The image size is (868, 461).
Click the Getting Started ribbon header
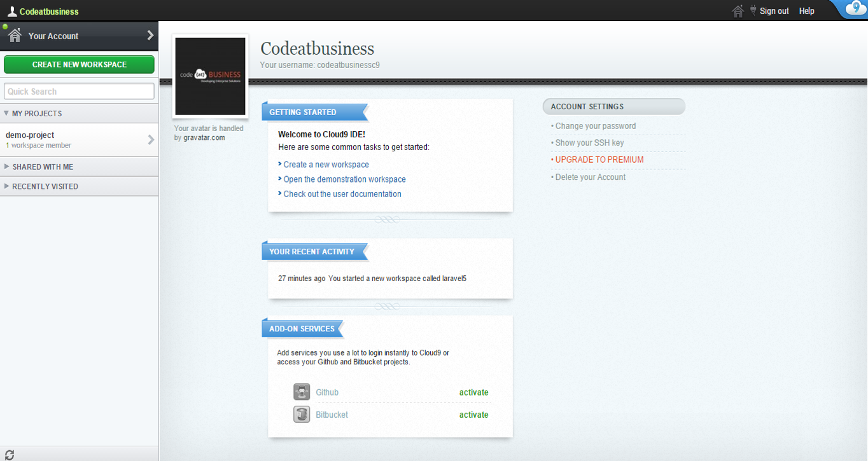click(314, 112)
